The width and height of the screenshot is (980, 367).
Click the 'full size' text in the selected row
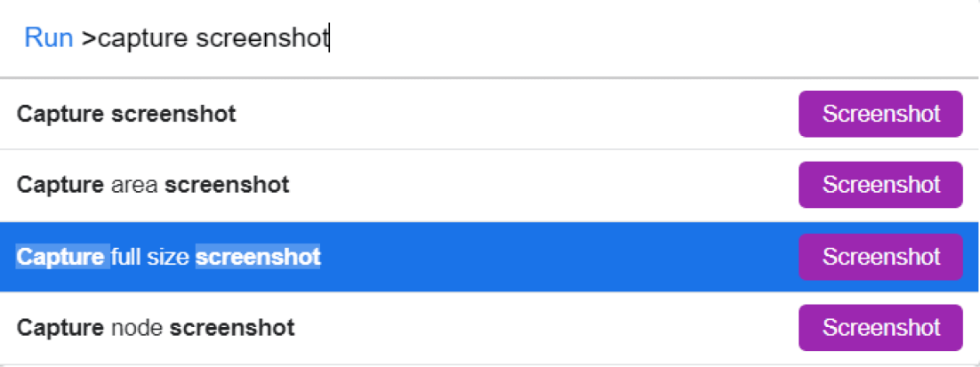(x=150, y=257)
